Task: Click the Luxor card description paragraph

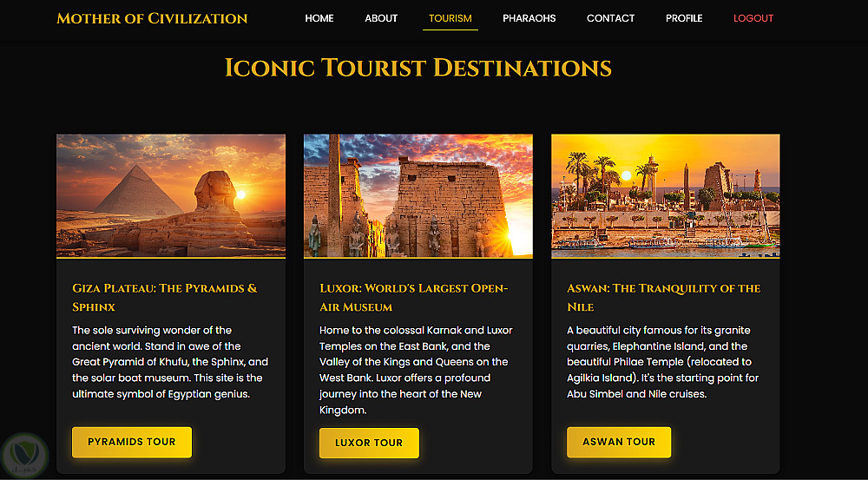Action: pyautogui.click(x=417, y=370)
